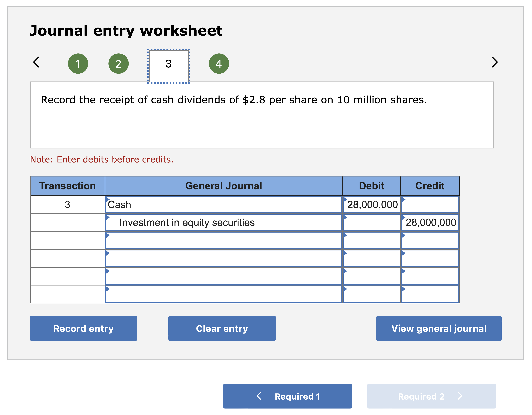Click the General Journal column header
532x415 pixels.
(223, 186)
